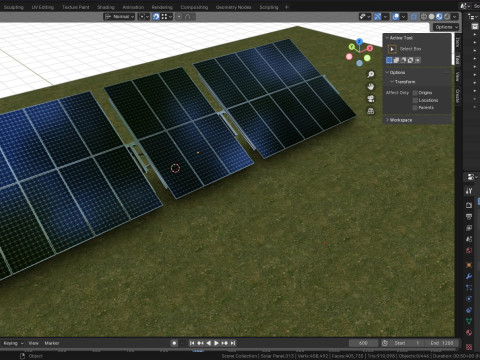This screenshot has width=480, height=360.
Task: Open the Keying dropdown in timeline
Action: click(13, 343)
